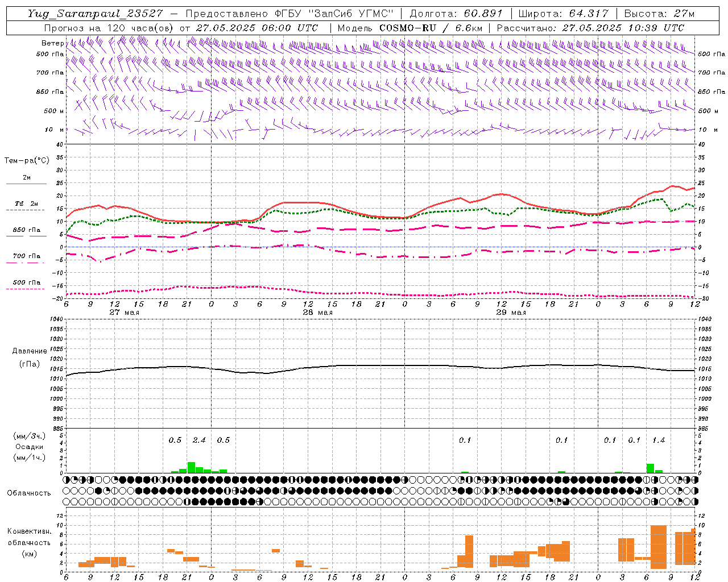The width and height of the screenshot is (728, 582).
Task: Click the 'Td 2м' dew point legend entry
Action: click(x=26, y=203)
